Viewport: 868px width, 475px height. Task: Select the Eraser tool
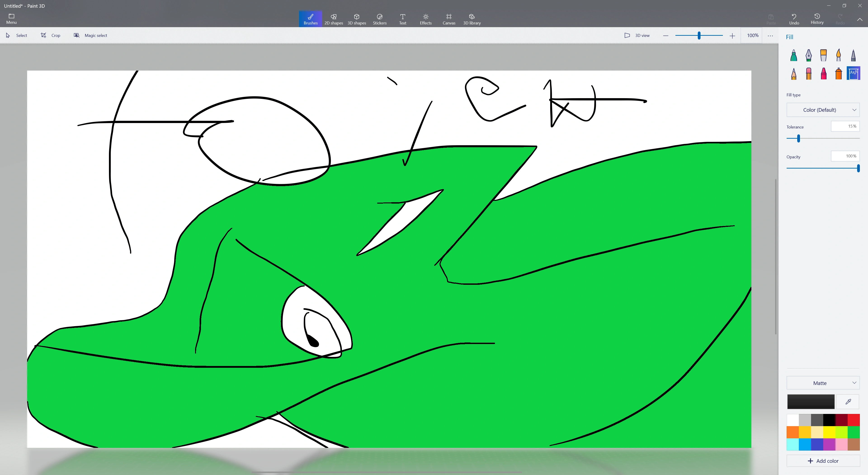(808, 74)
